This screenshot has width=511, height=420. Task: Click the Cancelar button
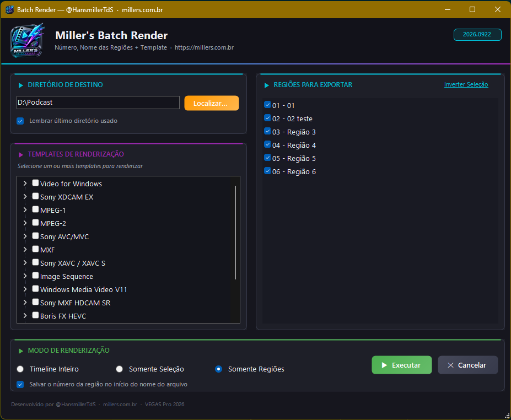click(467, 365)
